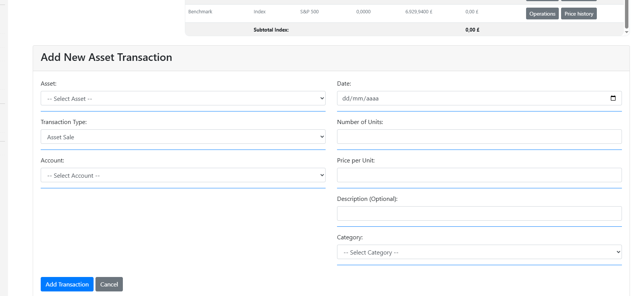Open the Transaction Type dropdown showing Asset Sale
This screenshot has width=644, height=296.
click(183, 137)
